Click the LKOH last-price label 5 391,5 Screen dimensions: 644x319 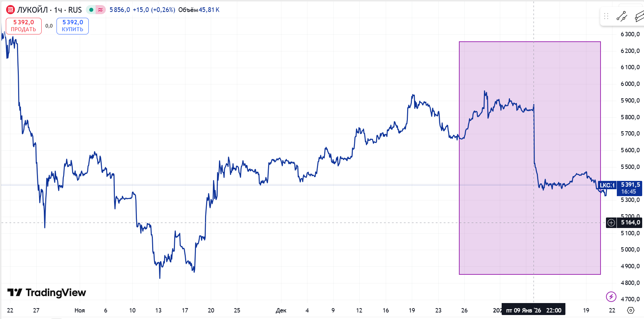(x=630, y=188)
